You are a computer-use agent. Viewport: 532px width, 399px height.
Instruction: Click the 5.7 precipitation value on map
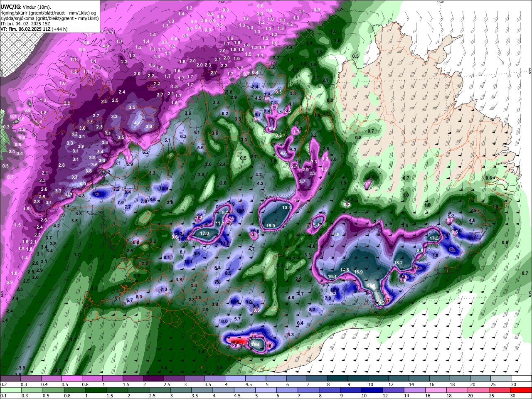pyautogui.click(x=237, y=319)
